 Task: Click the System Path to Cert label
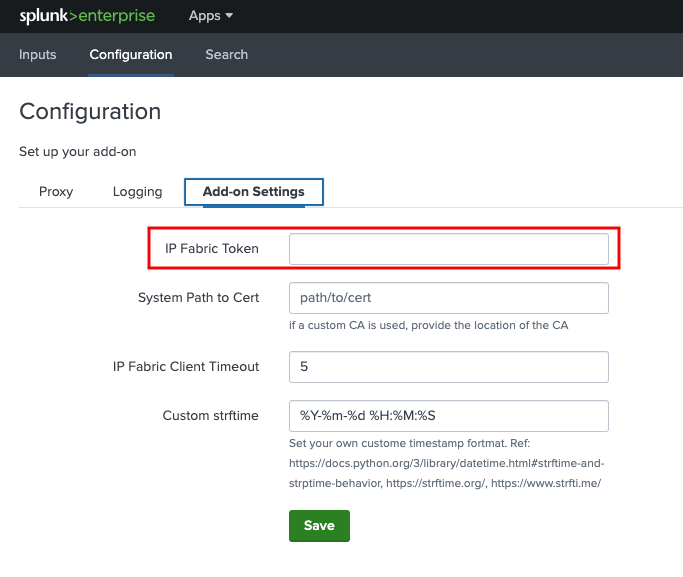[198, 298]
